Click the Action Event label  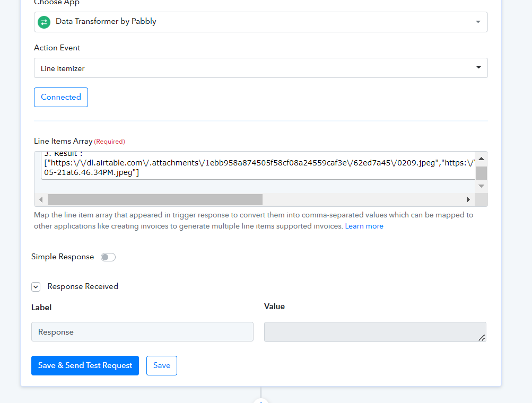(x=57, y=48)
